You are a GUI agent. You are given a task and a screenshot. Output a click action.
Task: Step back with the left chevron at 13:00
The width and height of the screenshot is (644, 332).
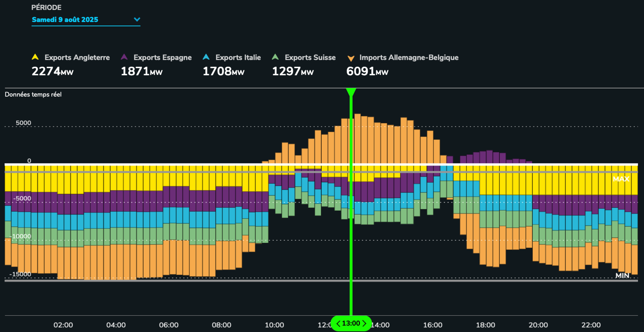[x=338, y=324]
